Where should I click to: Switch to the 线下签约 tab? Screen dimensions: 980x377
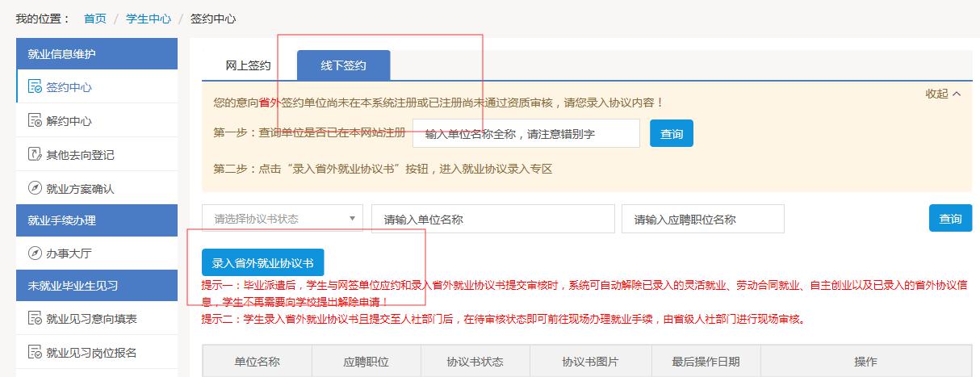tap(343, 65)
